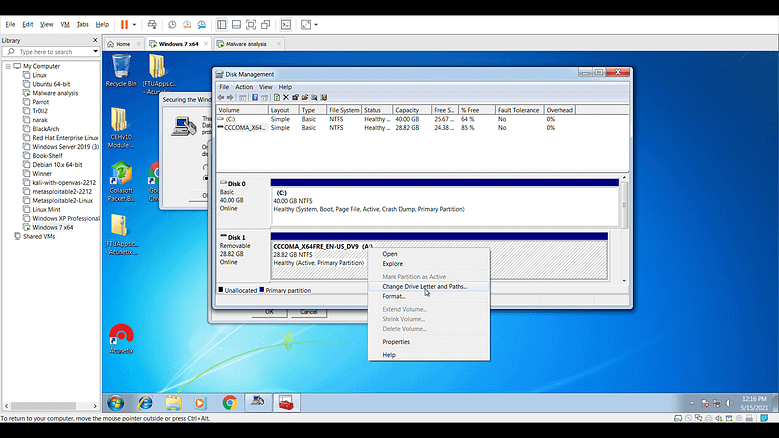
Task: Select Red Hat Enterprise Linux VM
Action: pos(65,138)
